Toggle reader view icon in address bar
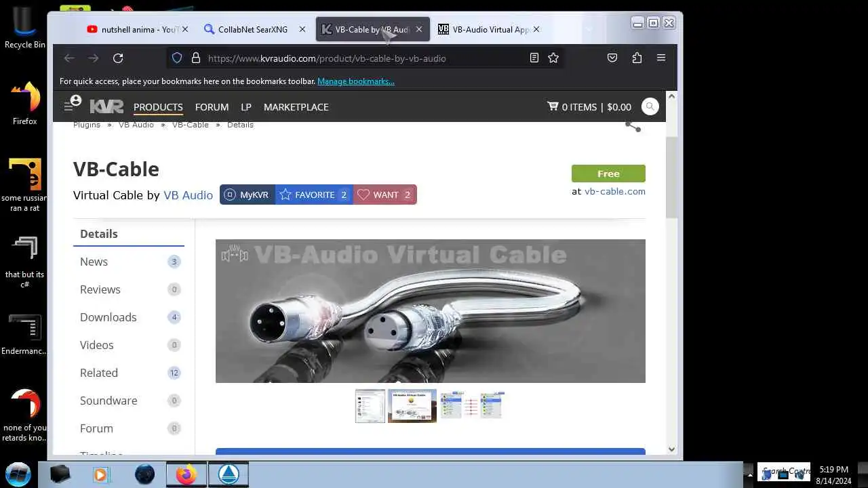Image resolution: width=868 pixels, height=488 pixels. point(534,58)
